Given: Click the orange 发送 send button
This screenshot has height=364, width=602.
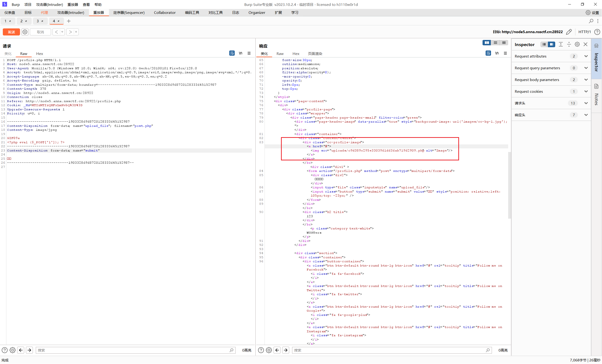Looking at the screenshot, I should click(11, 32).
